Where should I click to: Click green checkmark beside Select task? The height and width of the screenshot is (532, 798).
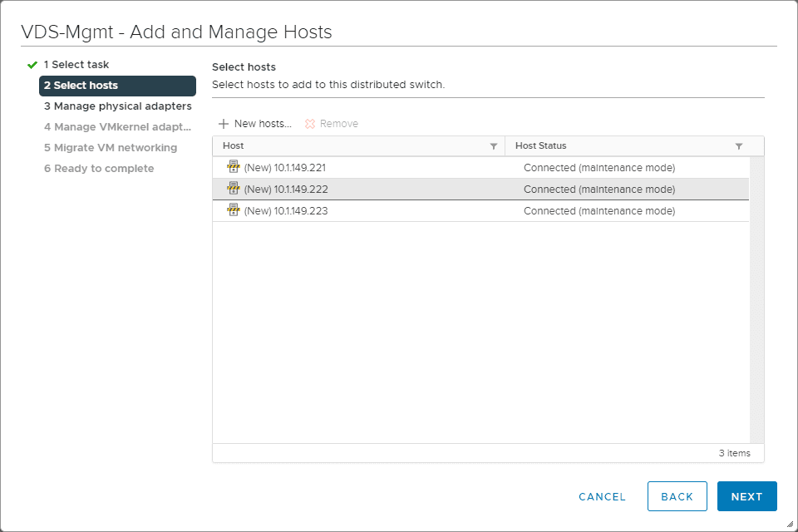[32, 64]
